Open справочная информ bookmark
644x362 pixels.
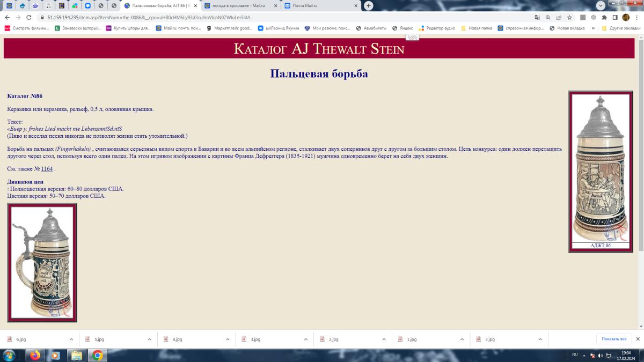tap(521, 28)
